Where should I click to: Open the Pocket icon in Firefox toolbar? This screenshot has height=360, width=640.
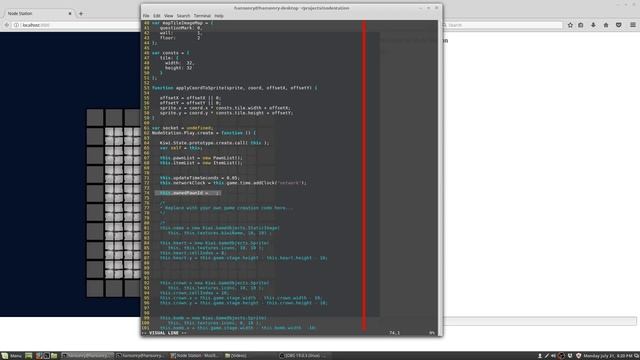[619, 25]
